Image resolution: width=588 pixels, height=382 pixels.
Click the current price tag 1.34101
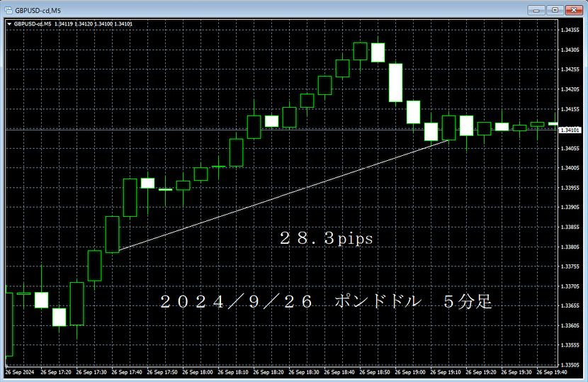tap(570, 130)
